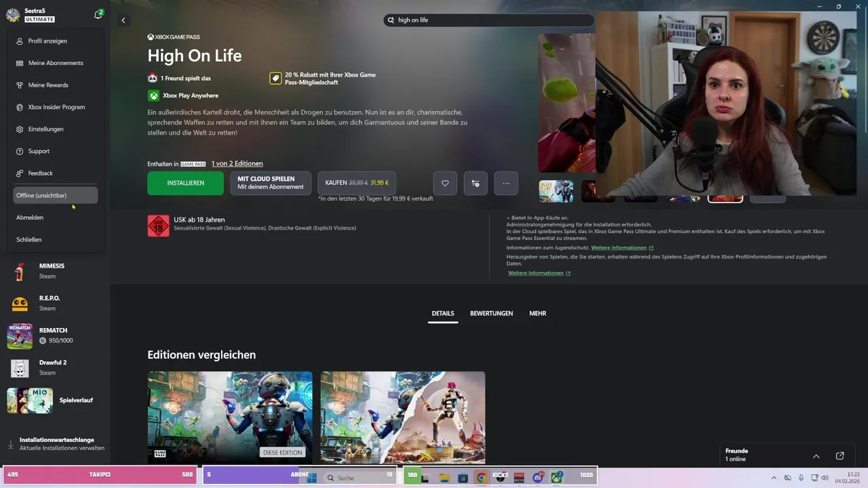
Task: Switch to the DETAILS tab
Action: (443, 313)
